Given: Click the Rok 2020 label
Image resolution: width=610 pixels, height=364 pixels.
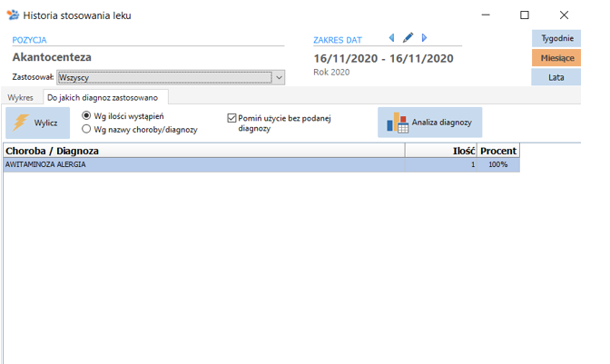Looking at the screenshot, I should click(x=331, y=72).
